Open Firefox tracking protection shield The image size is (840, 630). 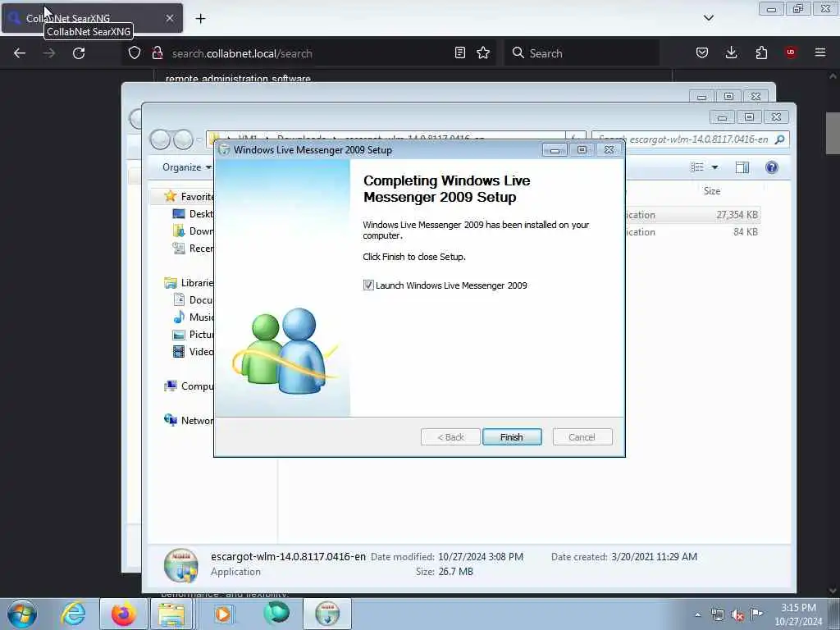pos(135,52)
